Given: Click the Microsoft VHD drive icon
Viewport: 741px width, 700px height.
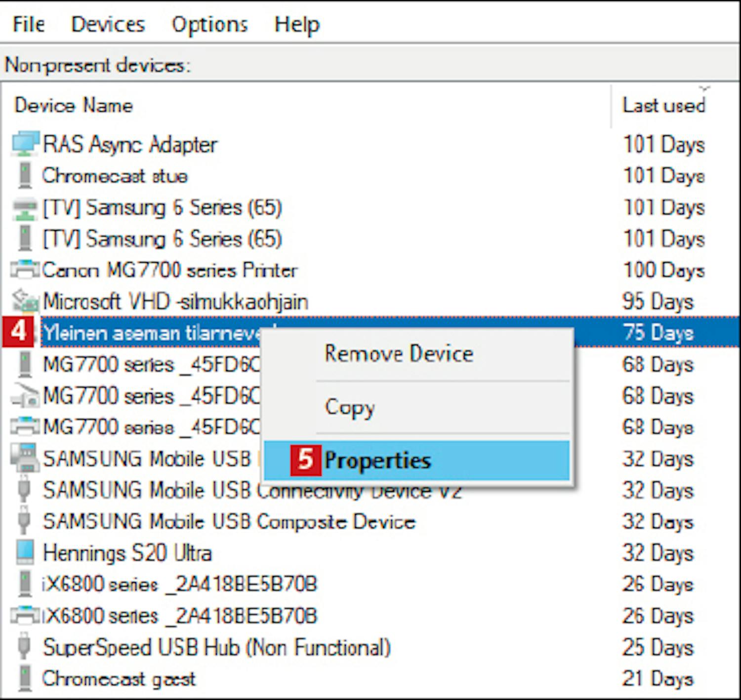Looking at the screenshot, I should point(24,301).
